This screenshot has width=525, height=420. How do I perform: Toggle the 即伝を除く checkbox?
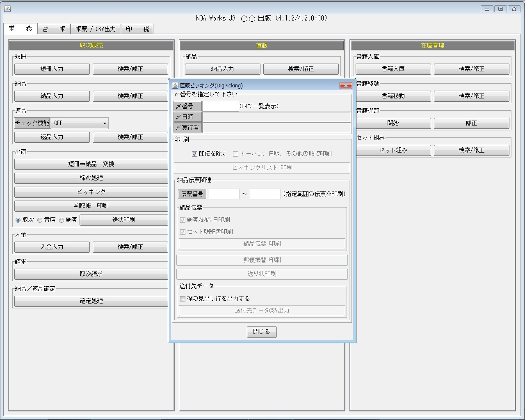coord(194,154)
